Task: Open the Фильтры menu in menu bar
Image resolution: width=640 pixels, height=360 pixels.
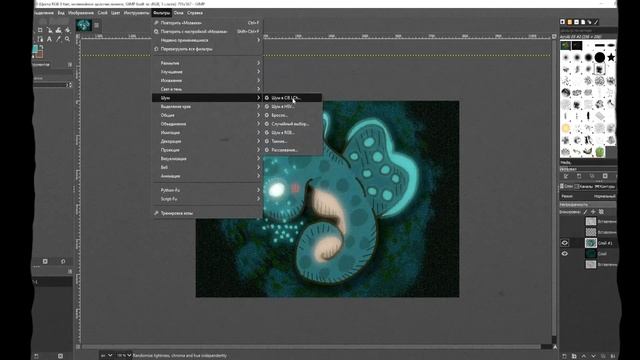Action: point(162,13)
